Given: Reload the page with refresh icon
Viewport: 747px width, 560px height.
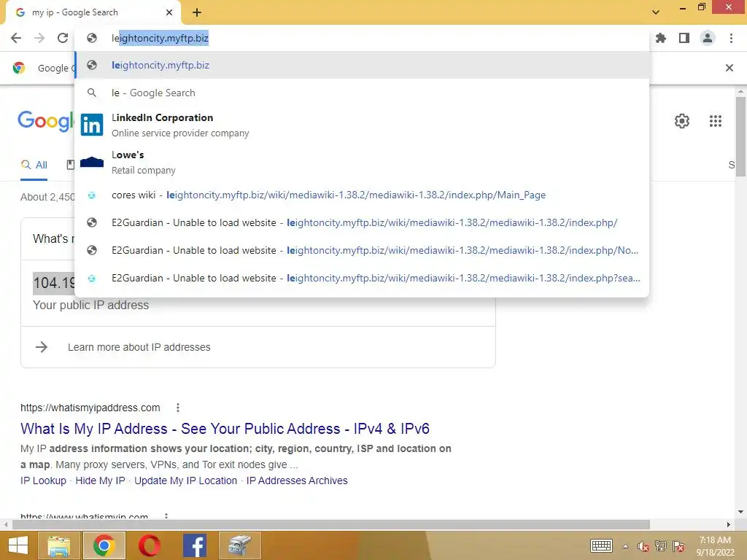Looking at the screenshot, I should coord(63,38).
